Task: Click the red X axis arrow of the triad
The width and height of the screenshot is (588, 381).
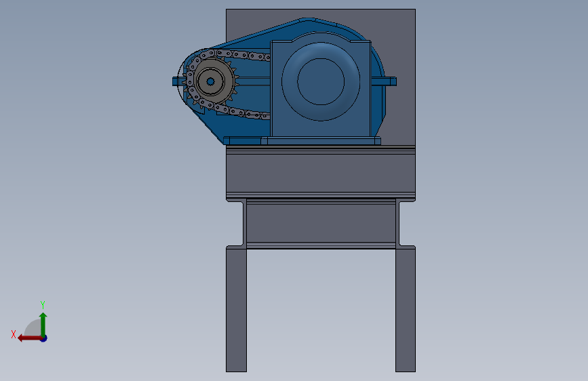Action: (30, 338)
